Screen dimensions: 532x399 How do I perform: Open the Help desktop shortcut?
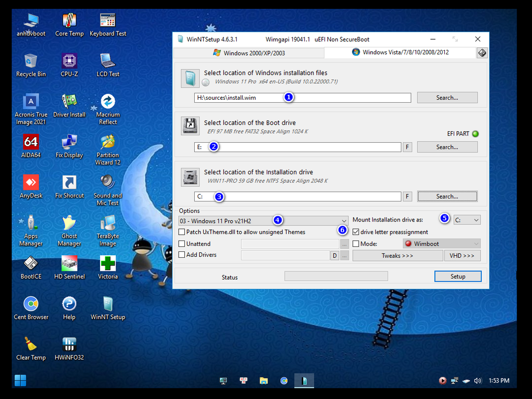coord(69,308)
